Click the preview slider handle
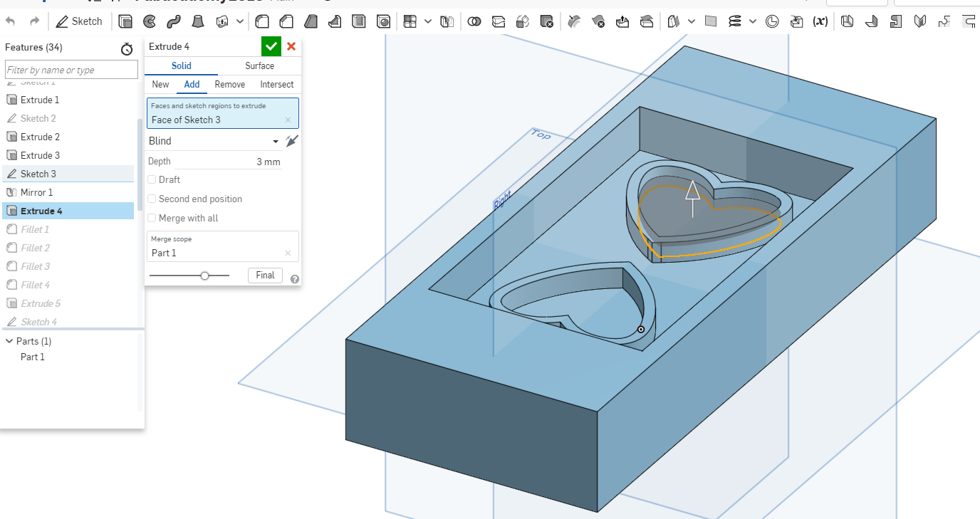 [204, 276]
